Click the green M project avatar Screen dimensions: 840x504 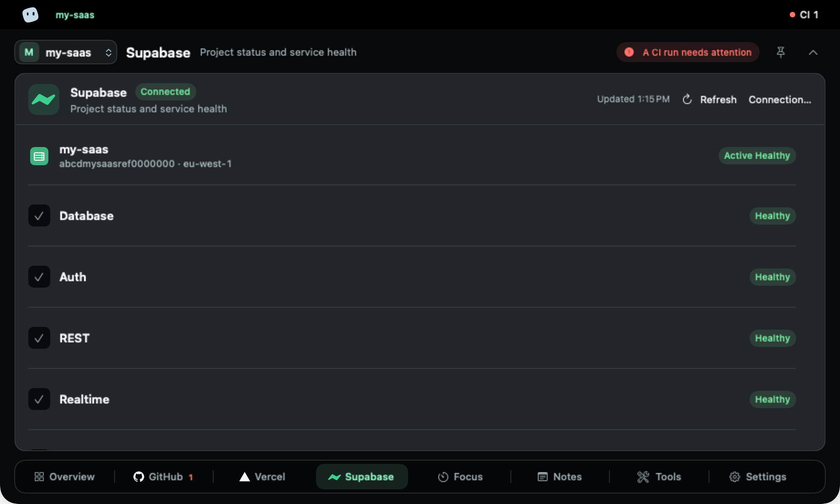tap(29, 52)
